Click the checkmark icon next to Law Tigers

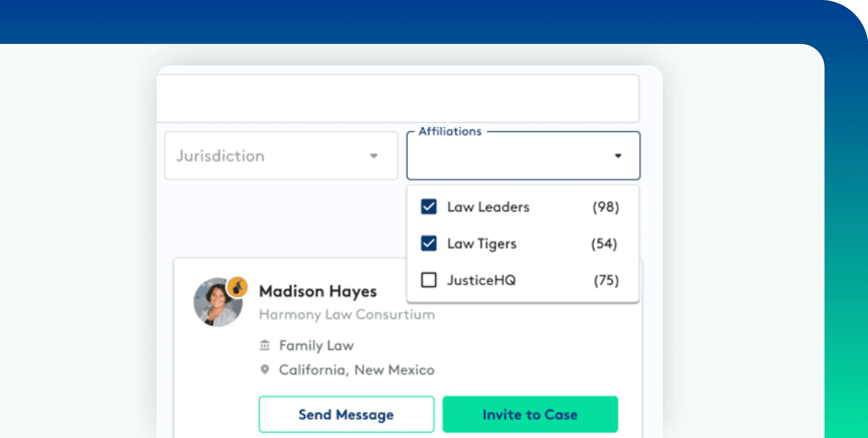coord(428,243)
